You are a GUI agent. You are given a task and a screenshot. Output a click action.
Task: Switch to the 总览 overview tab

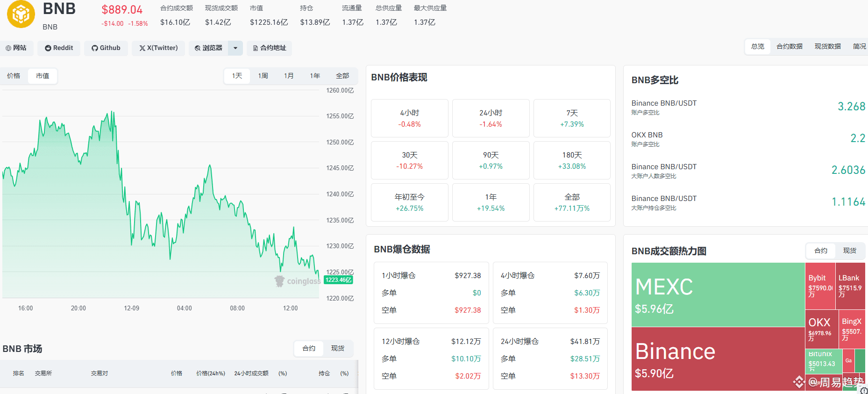(x=757, y=46)
